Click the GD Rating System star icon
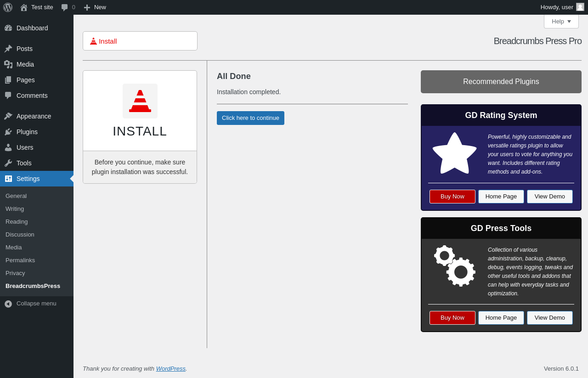Screen dimensions: 588x378 (455, 153)
